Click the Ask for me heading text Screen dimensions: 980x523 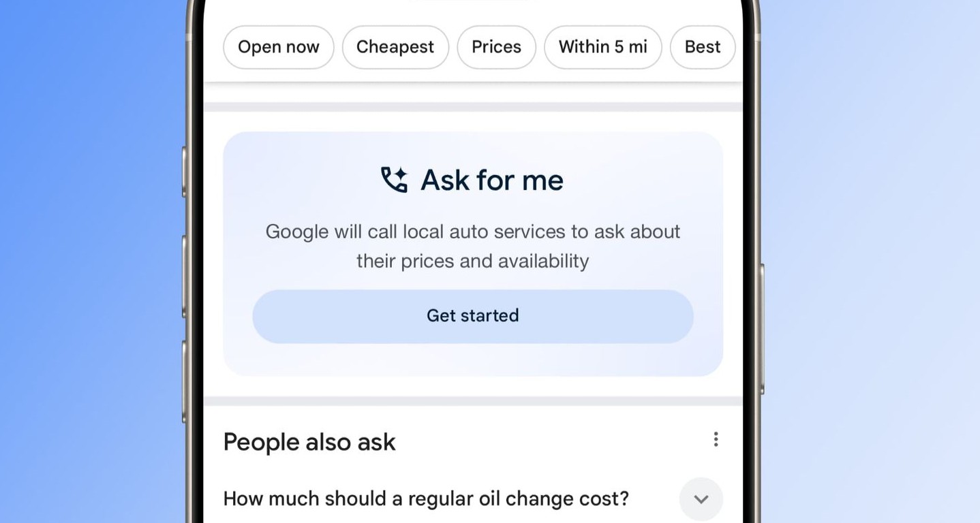[492, 180]
